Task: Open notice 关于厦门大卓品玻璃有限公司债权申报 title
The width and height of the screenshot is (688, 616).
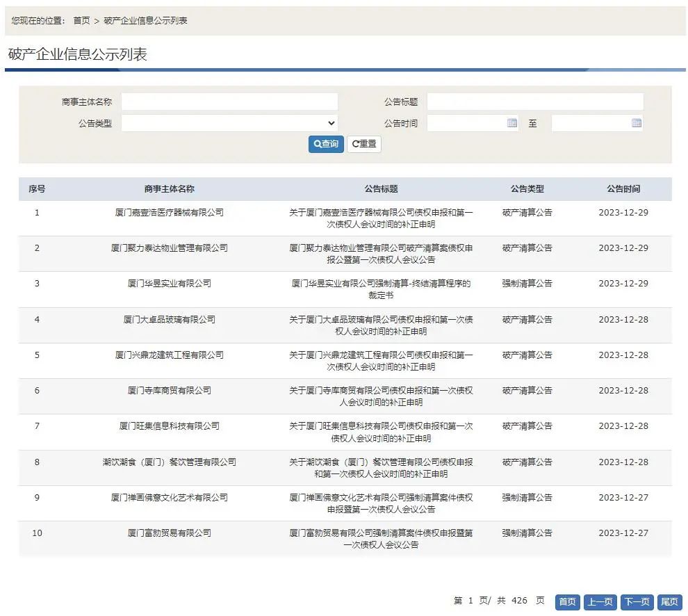Action: (x=381, y=325)
